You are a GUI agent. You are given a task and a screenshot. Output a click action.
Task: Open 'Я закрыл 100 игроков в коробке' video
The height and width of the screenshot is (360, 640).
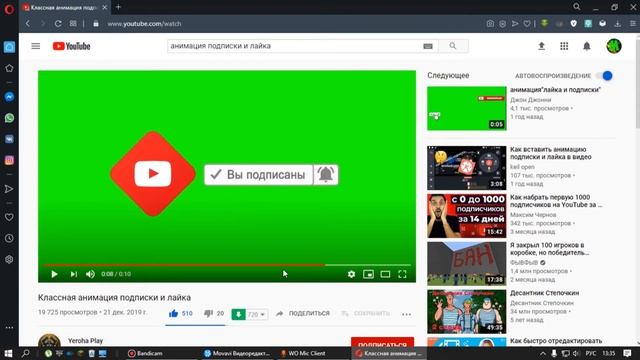pos(549,249)
